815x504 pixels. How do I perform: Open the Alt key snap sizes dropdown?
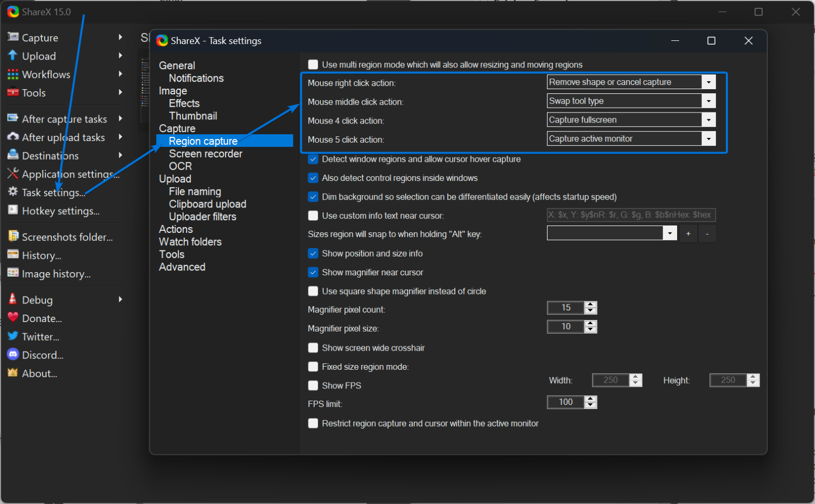pyautogui.click(x=670, y=233)
